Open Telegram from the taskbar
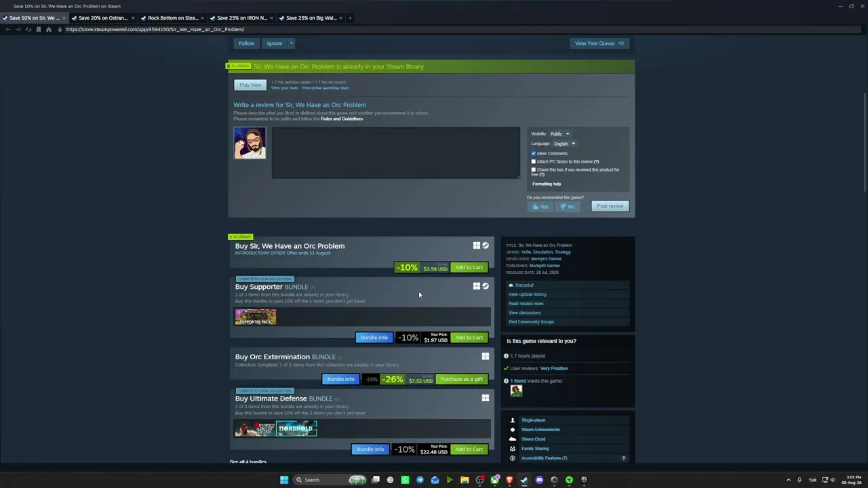Viewport: 868px width, 488px height. [420, 480]
